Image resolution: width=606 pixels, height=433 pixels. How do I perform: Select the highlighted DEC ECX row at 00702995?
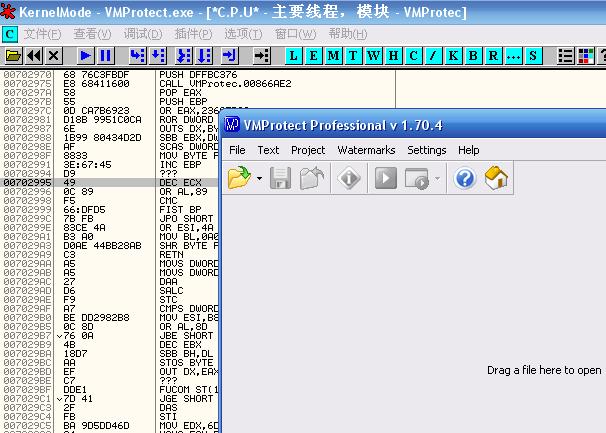(111, 182)
